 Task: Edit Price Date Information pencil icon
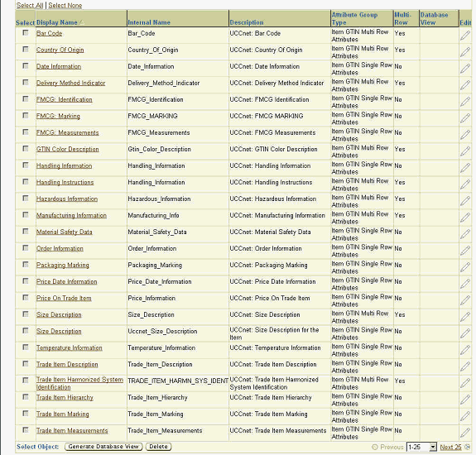tap(464, 284)
